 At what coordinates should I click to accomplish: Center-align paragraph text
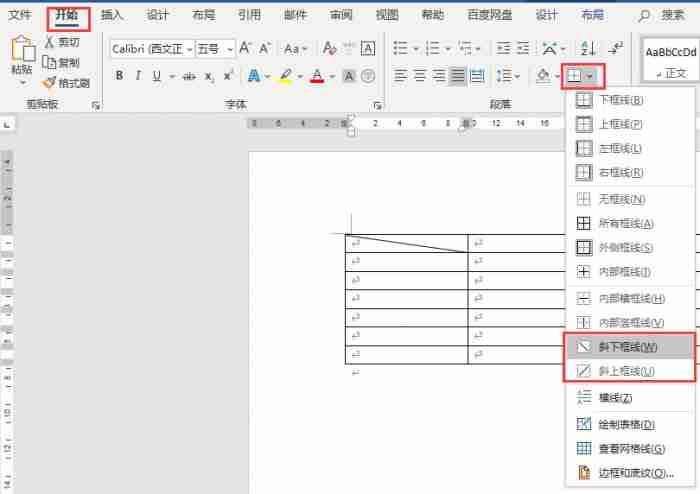click(x=420, y=76)
